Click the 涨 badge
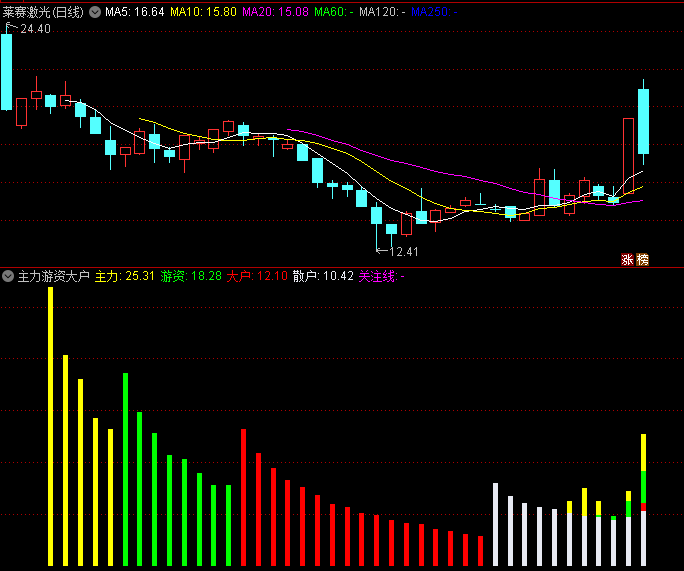This screenshot has width=684, height=571. (x=627, y=260)
